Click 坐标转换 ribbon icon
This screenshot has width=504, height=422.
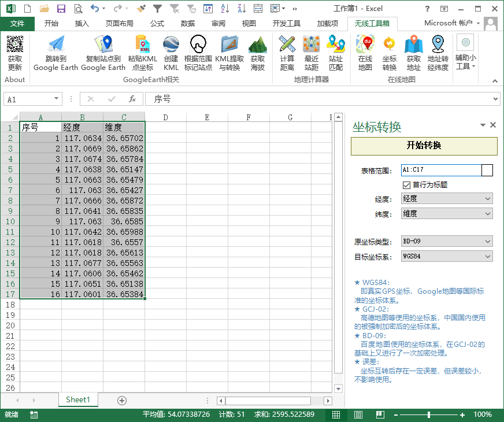[x=389, y=44]
